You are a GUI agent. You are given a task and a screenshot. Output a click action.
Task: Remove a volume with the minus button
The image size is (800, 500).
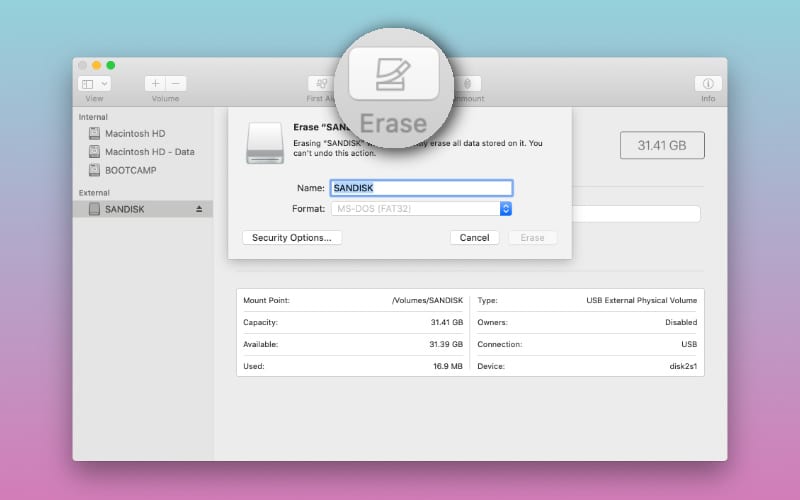(x=175, y=84)
